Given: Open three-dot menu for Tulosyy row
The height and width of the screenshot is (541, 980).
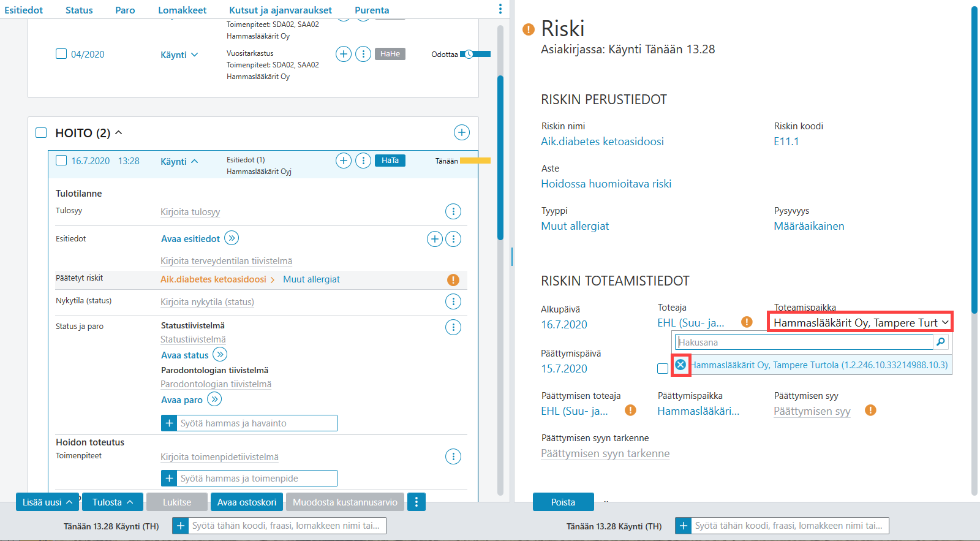Looking at the screenshot, I should click(453, 211).
